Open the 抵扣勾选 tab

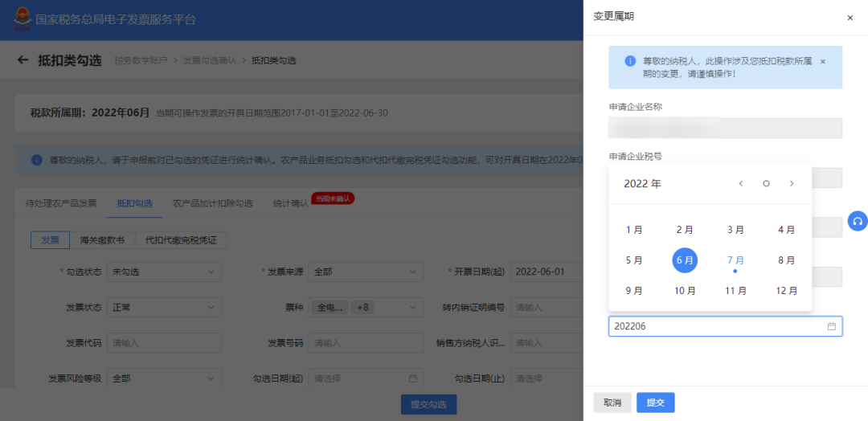pyautogui.click(x=134, y=203)
